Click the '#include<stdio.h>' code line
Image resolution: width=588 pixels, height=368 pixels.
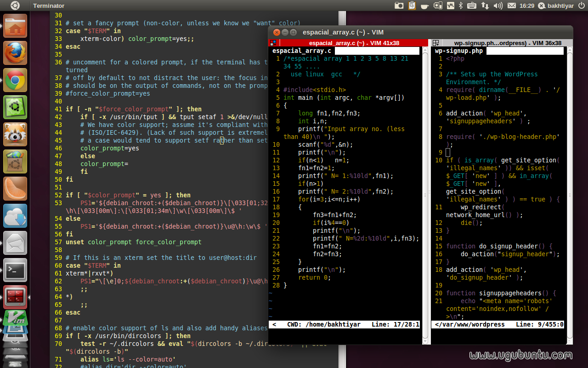[x=315, y=90]
